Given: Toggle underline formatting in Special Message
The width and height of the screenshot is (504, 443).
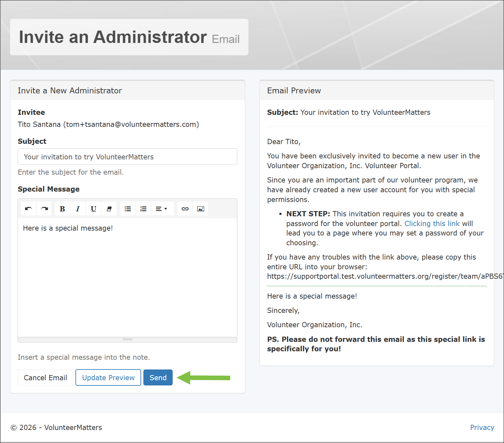Looking at the screenshot, I should (x=94, y=209).
